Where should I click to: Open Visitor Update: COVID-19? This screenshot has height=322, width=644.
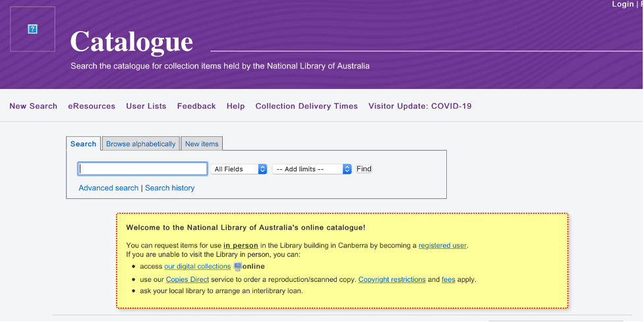pyautogui.click(x=420, y=106)
